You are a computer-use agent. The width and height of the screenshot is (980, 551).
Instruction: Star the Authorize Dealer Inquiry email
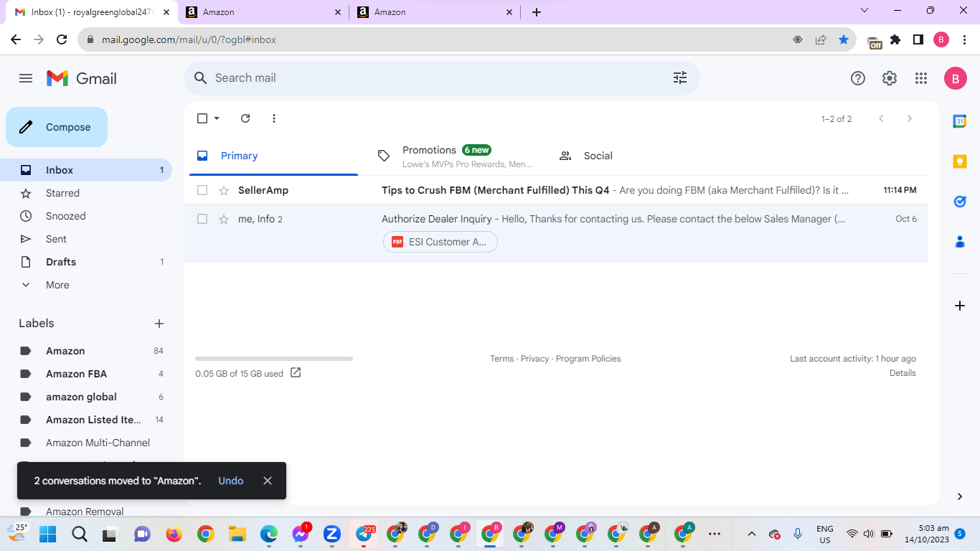click(224, 219)
